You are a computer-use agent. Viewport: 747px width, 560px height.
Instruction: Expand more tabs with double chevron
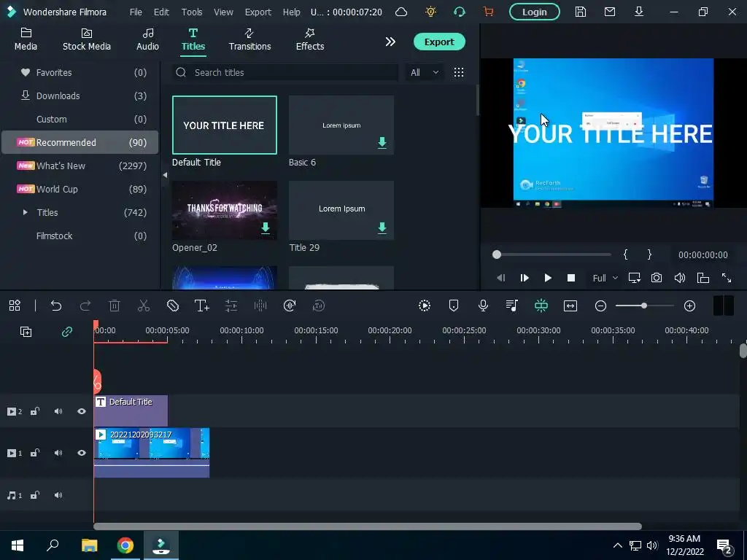[390, 42]
